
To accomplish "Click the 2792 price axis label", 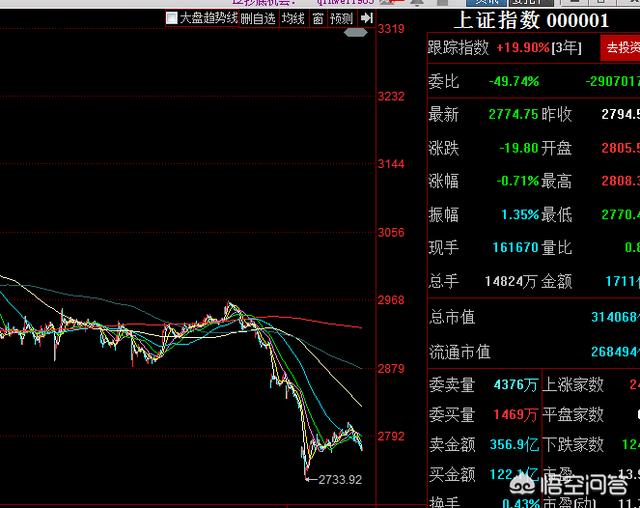I will point(391,437).
